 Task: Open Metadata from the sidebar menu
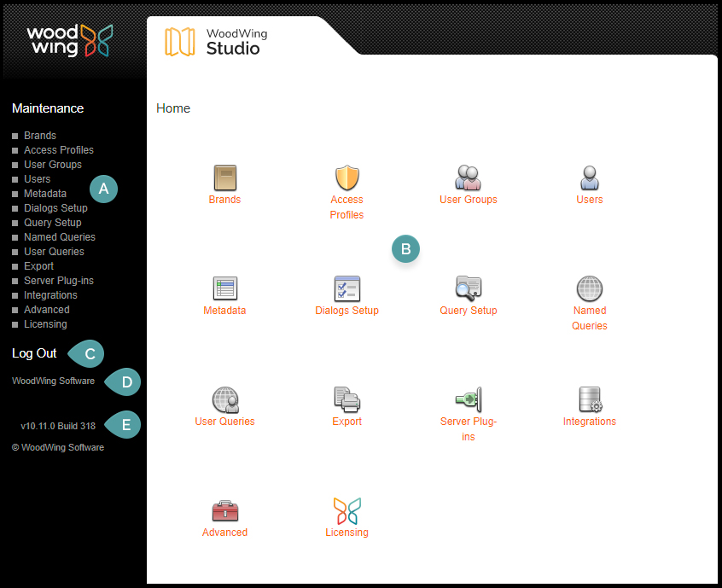tap(45, 194)
